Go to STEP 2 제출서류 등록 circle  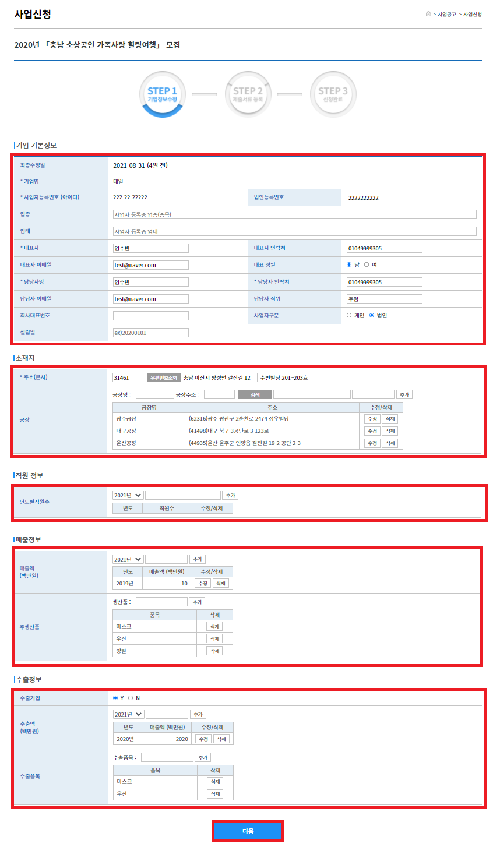pyautogui.click(x=248, y=94)
